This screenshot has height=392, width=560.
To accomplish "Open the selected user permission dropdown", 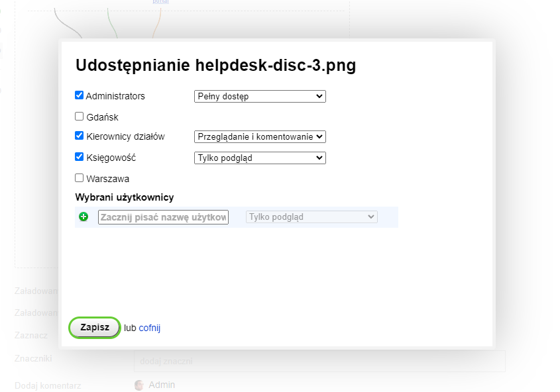I will 311,217.
